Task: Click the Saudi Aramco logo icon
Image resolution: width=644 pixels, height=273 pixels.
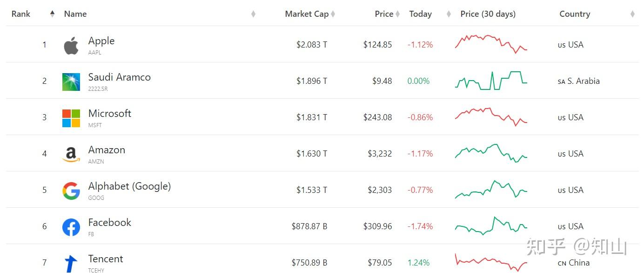Action: click(71, 82)
